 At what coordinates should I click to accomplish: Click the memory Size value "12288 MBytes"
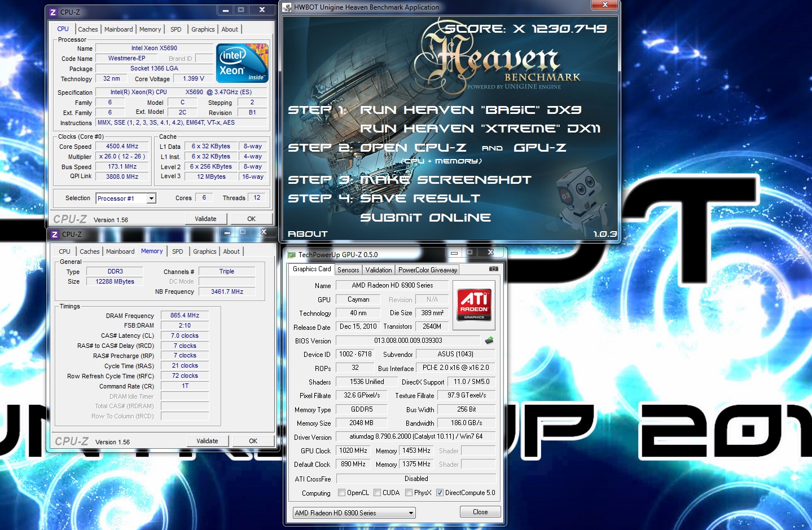tap(115, 281)
